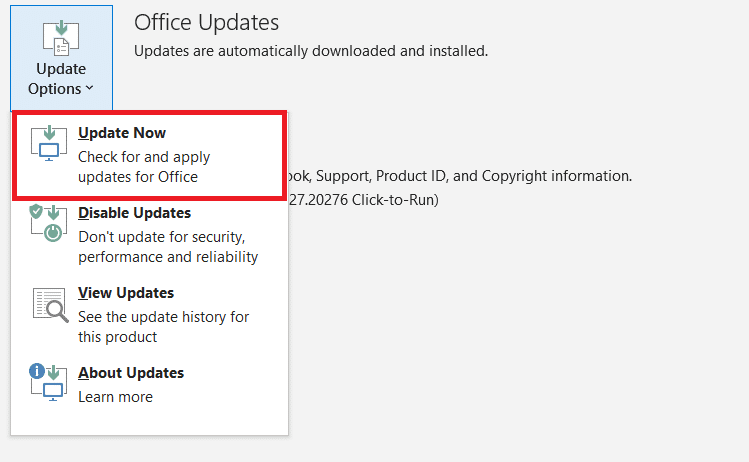Click the 'Office Updates' heading

(x=206, y=22)
